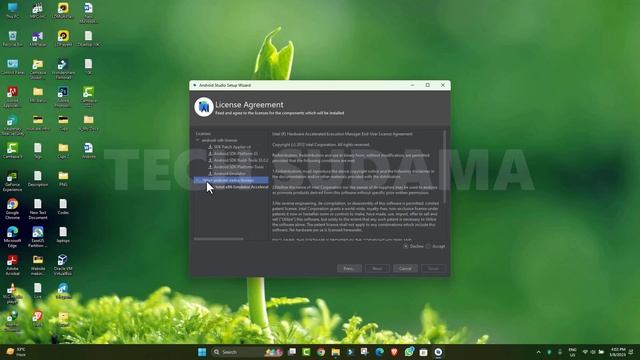Select Android SDK Platform license item
Image resolution: width=640 pixels, height=360 pixels.
click(236, 153)
